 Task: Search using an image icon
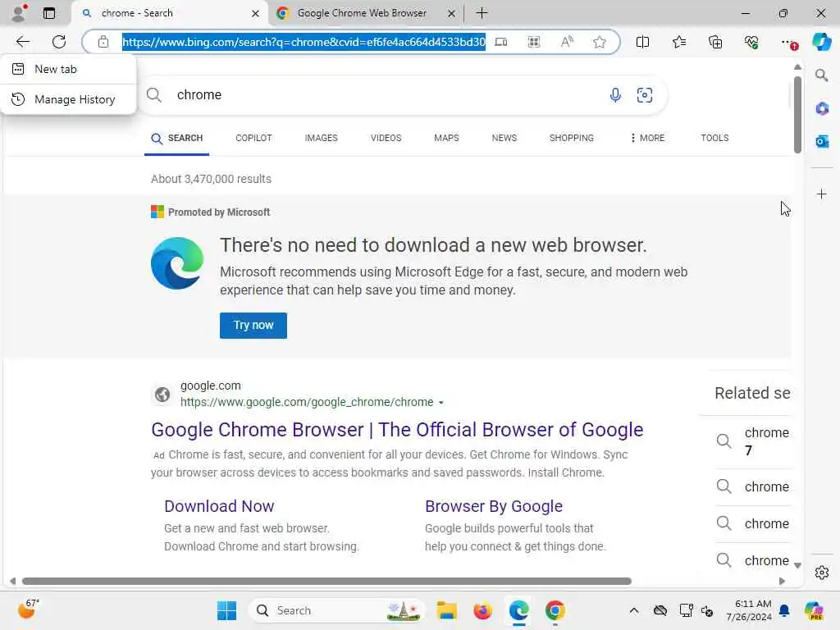[x=644, y=95]
